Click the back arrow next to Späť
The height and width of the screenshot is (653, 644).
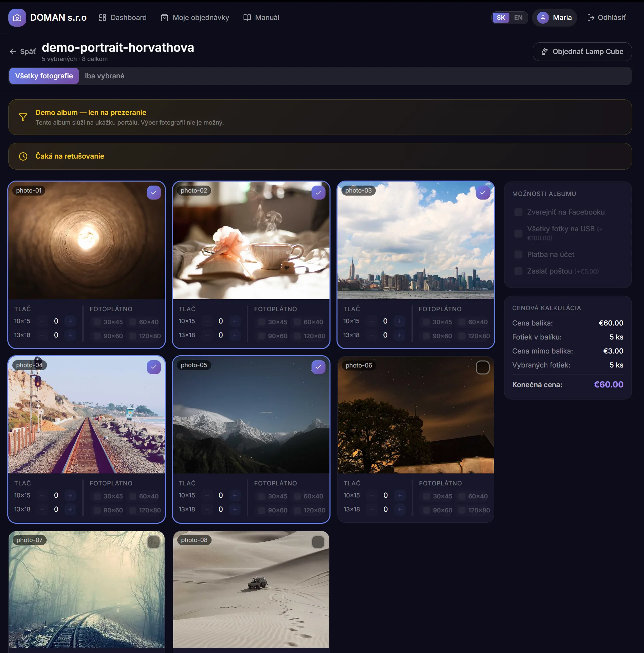coord(13,51)
